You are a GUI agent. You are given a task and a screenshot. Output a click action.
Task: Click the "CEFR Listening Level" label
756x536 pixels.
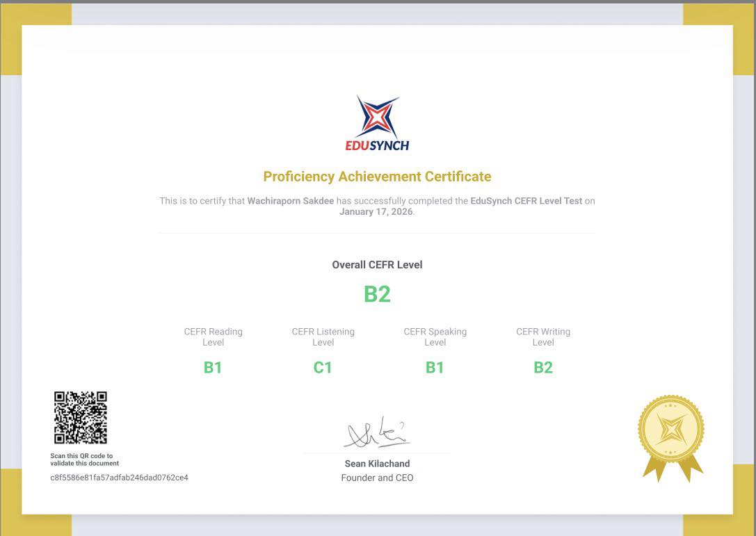[x=323, y=337]
